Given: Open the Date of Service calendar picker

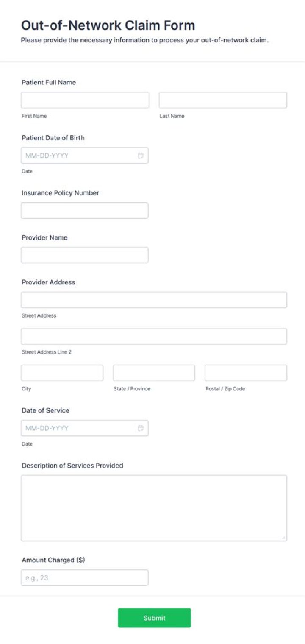Looking at the screenshot, I should [x=141, y=428].
